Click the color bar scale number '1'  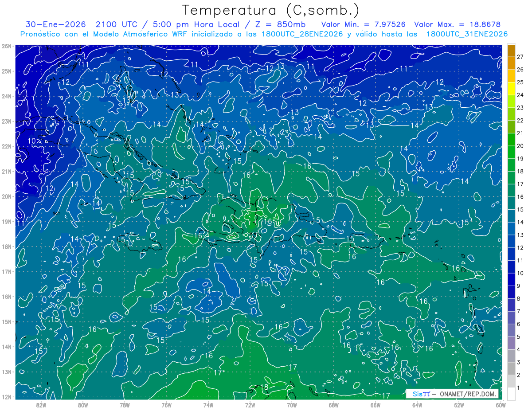tap(519, 388)
